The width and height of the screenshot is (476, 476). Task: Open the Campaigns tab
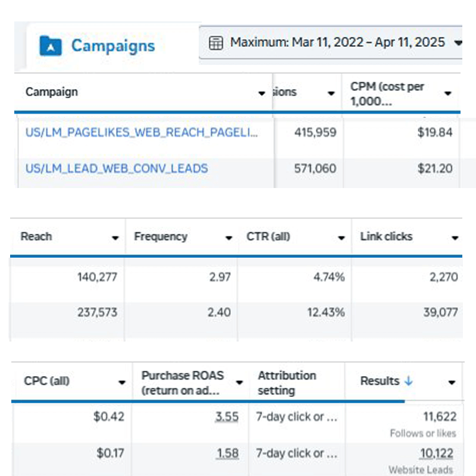click(x=112, y=46)
